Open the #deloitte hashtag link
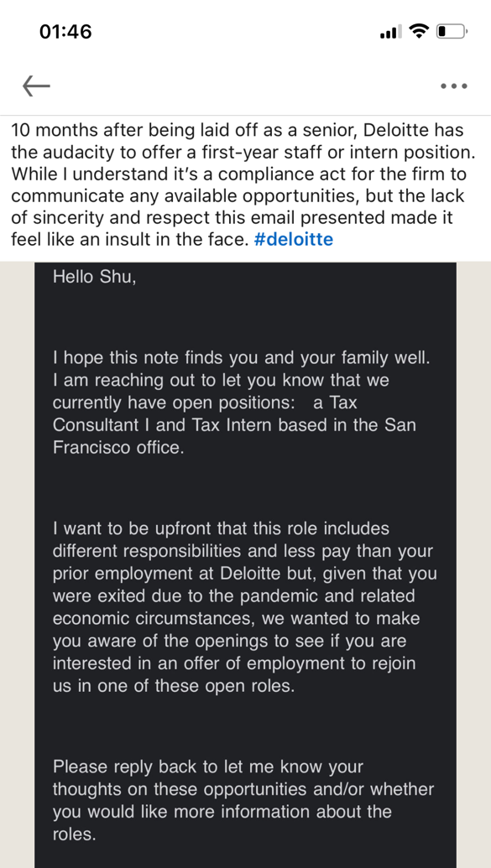The width and height of the screenshot is (491, 868). (293, 239)
